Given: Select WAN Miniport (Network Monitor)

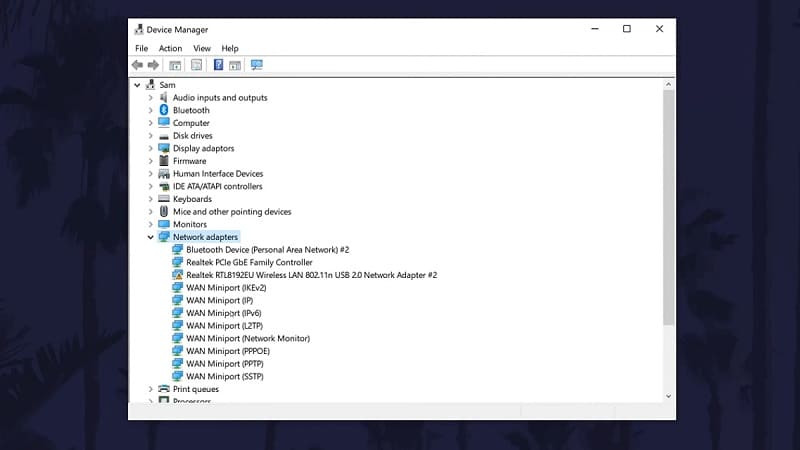Looking at the screenshot, I should (x=248, y=338).
